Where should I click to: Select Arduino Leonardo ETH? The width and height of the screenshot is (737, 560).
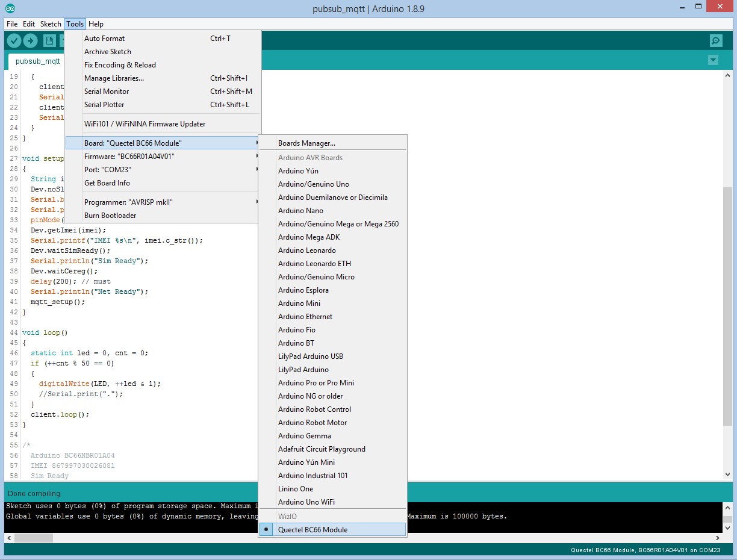[332, 263]
